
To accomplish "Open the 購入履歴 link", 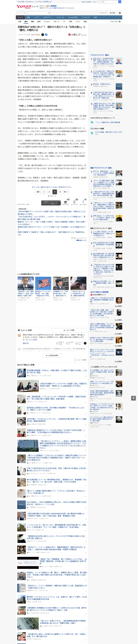I will tap(112, 13).
